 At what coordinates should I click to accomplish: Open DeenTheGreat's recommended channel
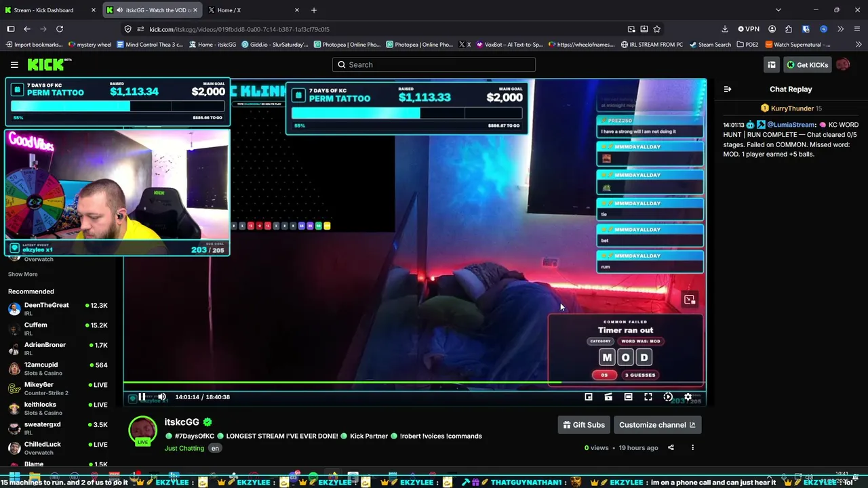(58, 308)
